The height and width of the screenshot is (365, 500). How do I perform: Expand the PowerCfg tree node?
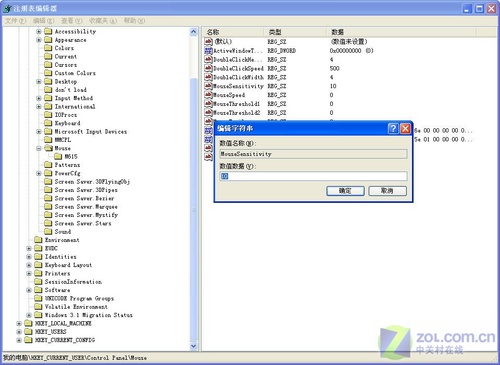[x=39, y=173]
